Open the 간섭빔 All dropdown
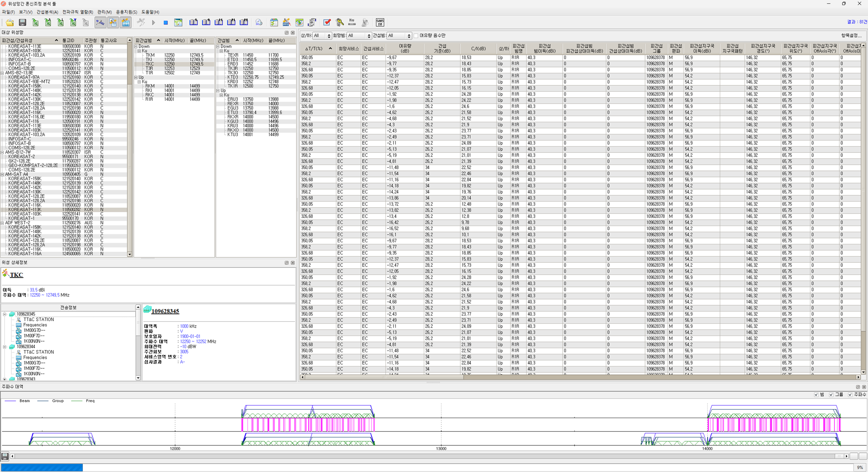Image resolution: width=868 pixels, height=472 pixels. 399,36
